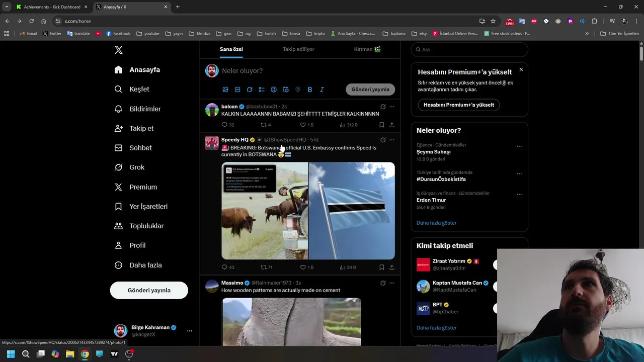Click the X logo in the sidebar
The width and height of the screenshot is (644, 362).
click(119, 50)
